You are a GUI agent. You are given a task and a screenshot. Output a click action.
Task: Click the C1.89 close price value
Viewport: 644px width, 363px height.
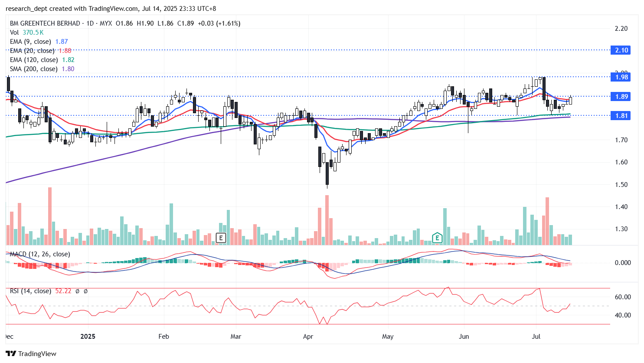click(186, 23)
